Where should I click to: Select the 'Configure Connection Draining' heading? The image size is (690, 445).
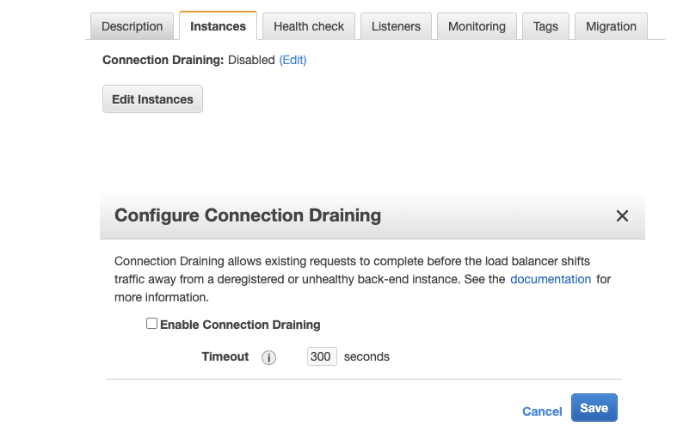point(248,216)
